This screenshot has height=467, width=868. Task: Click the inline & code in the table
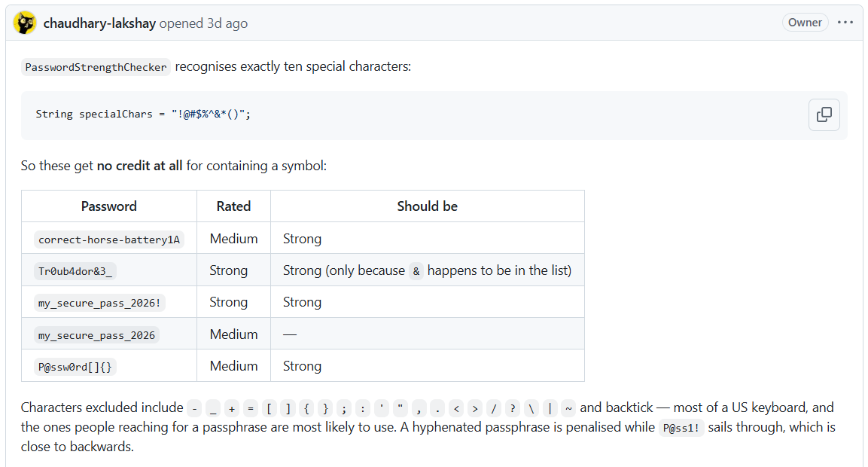[416, 271]
